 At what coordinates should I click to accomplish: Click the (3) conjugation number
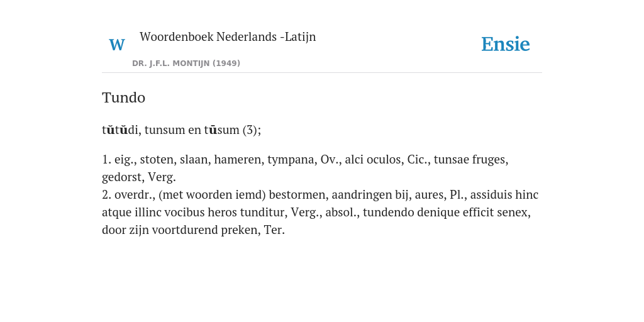point(252,130)
